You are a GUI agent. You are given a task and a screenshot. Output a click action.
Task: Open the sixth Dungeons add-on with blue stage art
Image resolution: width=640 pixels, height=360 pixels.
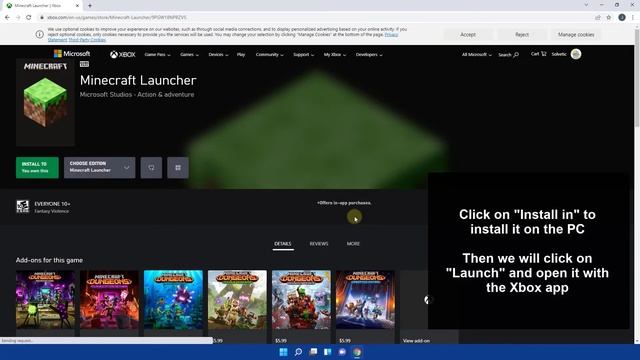[365, 300]
